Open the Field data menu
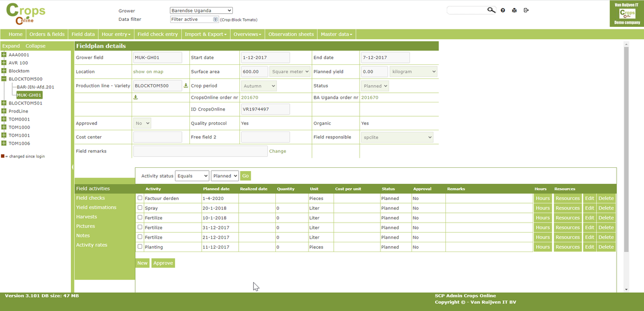This screenshot has height=311, width=644. click(x=83, y=34)
